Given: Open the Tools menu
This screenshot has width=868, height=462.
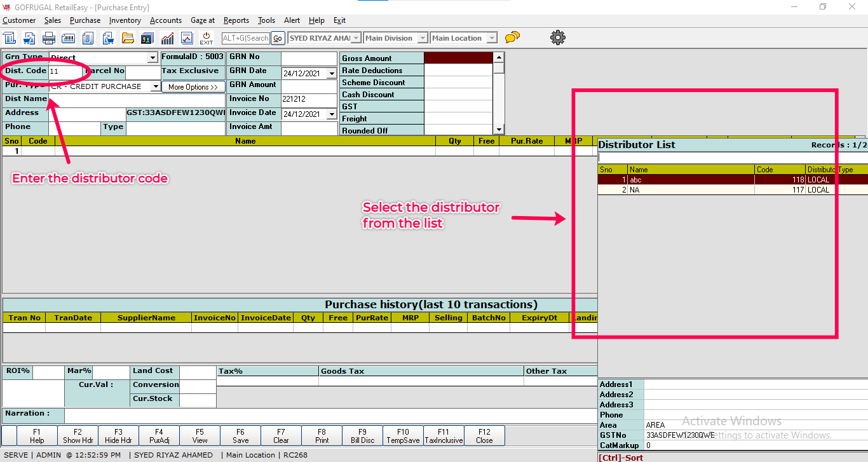Looking at the screenshot, I should pos(267,20).
